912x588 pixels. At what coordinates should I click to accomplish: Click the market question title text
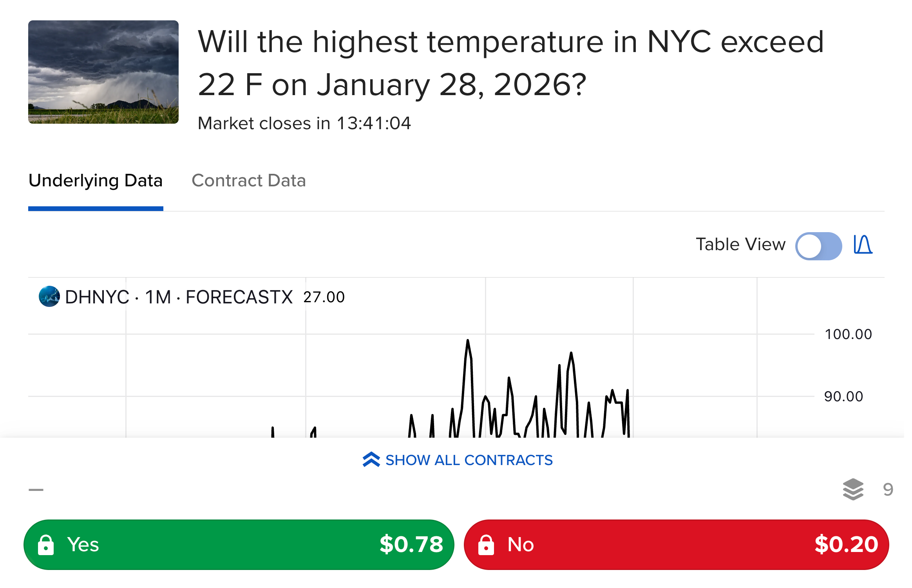pos(511,63)
